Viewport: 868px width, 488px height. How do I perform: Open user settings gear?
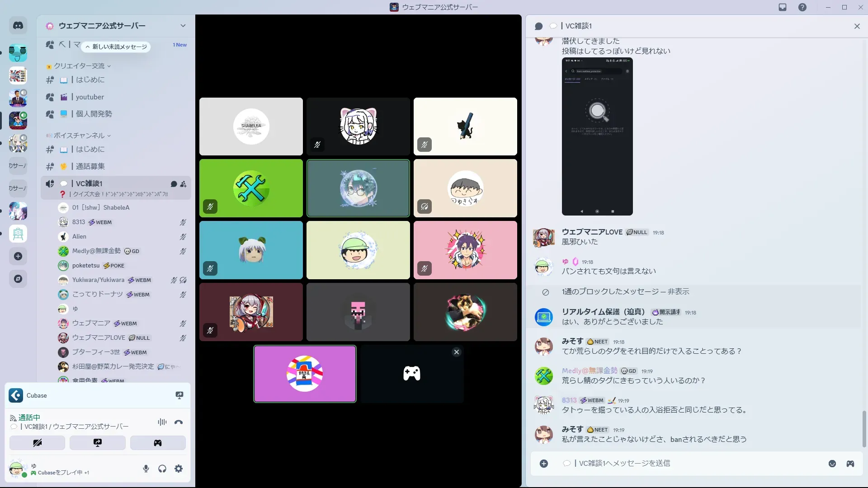(x=179, y=469)
